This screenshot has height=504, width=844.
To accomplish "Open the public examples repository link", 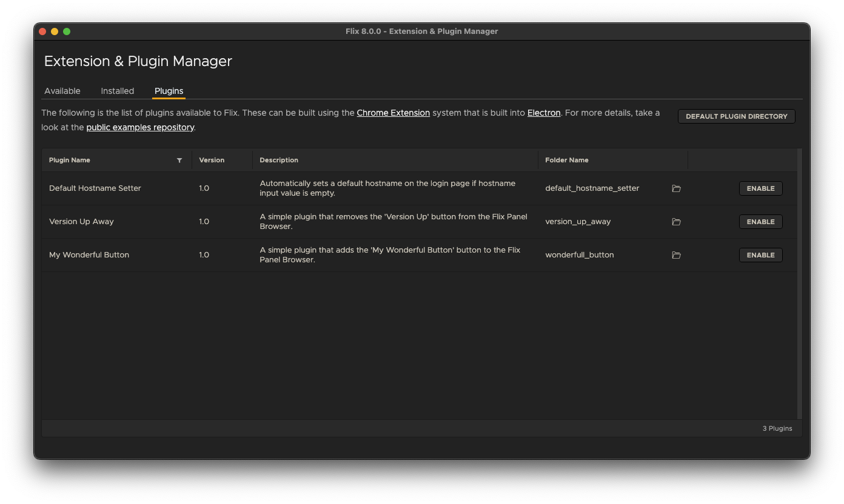I will pos(140,127).
